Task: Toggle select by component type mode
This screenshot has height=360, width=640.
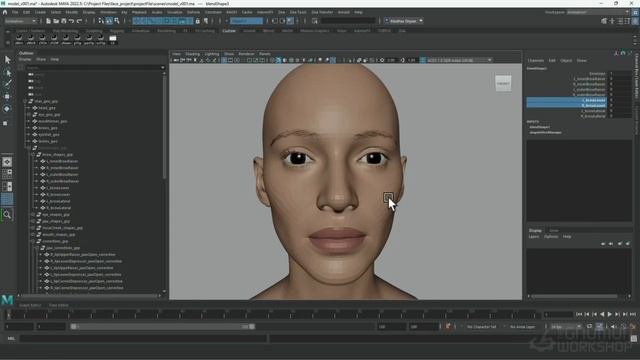Action: (x=117, y=21)
